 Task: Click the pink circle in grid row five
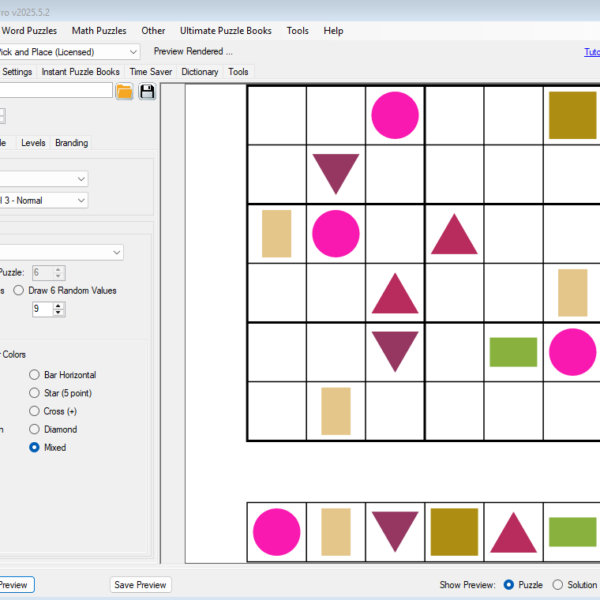[572, 352]
